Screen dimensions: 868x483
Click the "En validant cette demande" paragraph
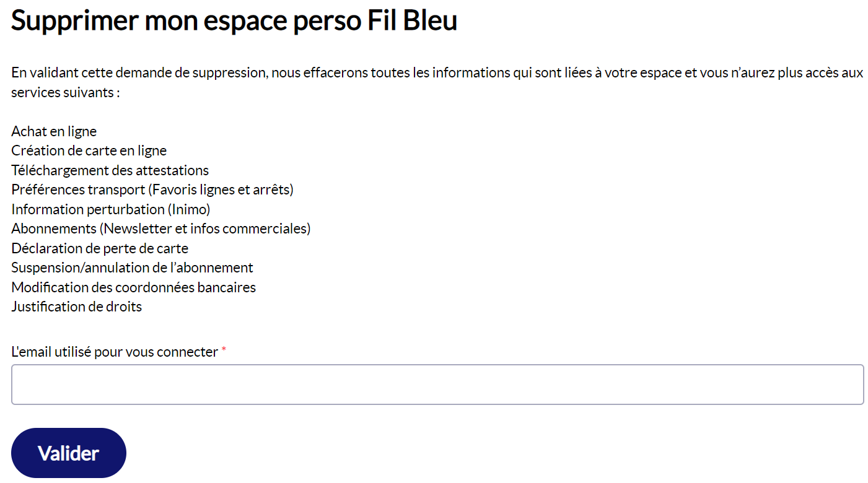[437, 82]
